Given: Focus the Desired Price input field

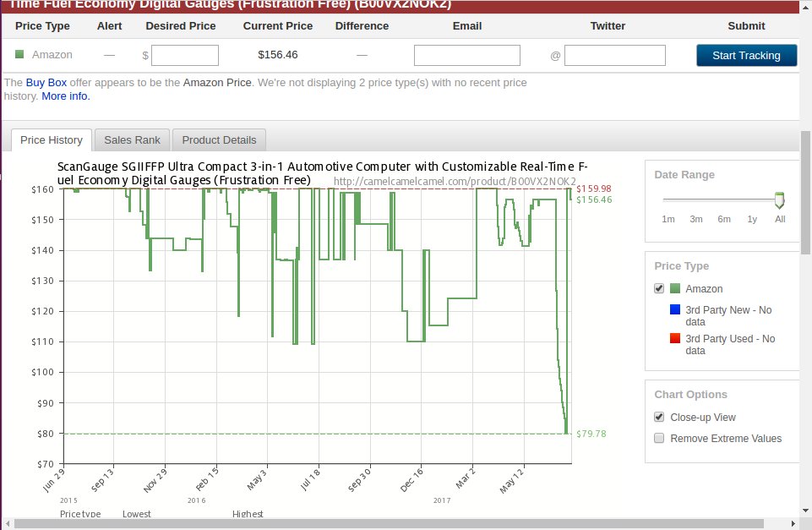Looking at the screenshot, I should click(185, 56).
